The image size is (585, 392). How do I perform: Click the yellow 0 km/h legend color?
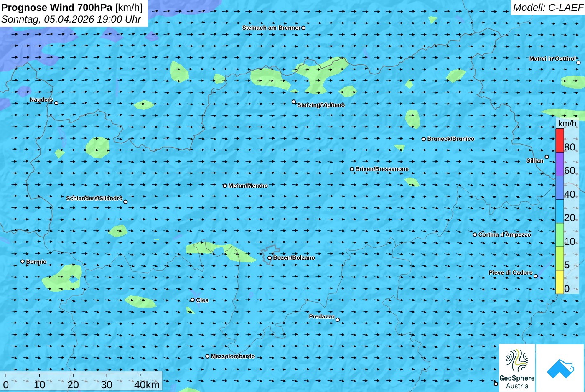[x=560, y=282]
